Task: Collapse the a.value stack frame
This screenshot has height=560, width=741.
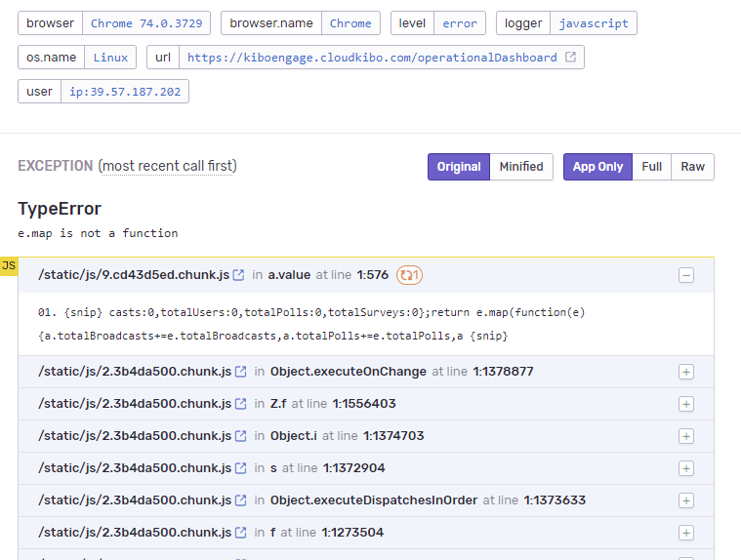Action: 686,275
